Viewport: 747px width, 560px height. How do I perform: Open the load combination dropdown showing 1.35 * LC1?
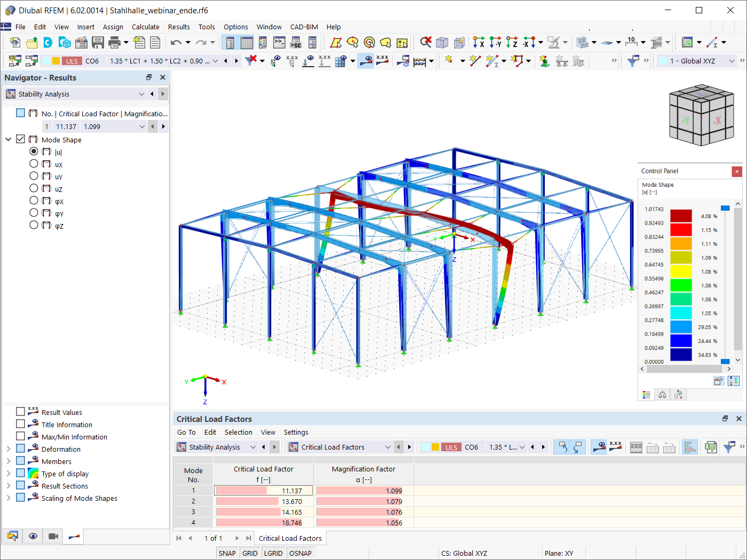[x=214, y=61]
